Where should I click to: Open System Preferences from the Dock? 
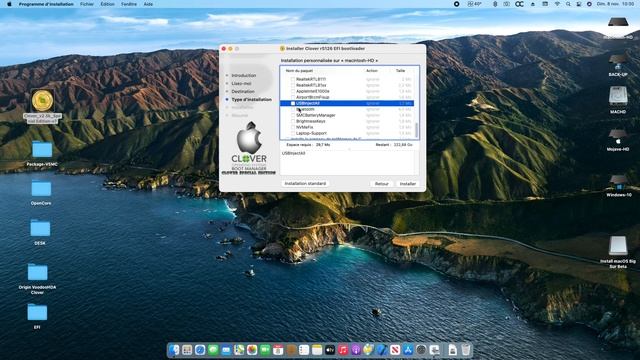click(421, 350)
